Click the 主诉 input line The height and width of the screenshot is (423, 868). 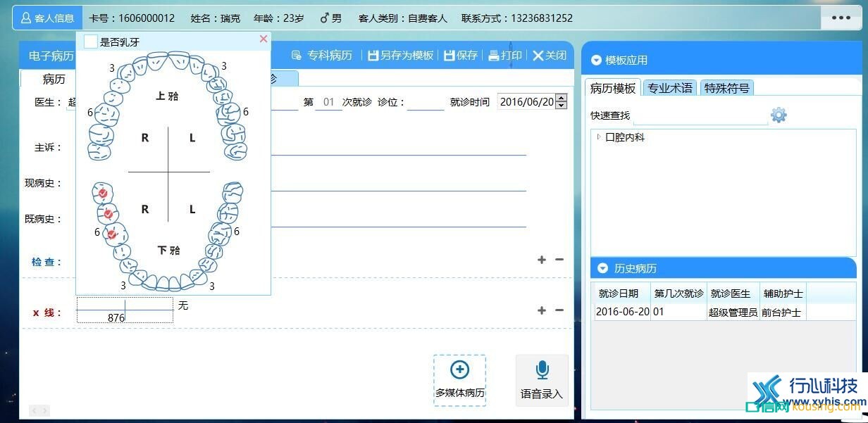coord(398,147)
